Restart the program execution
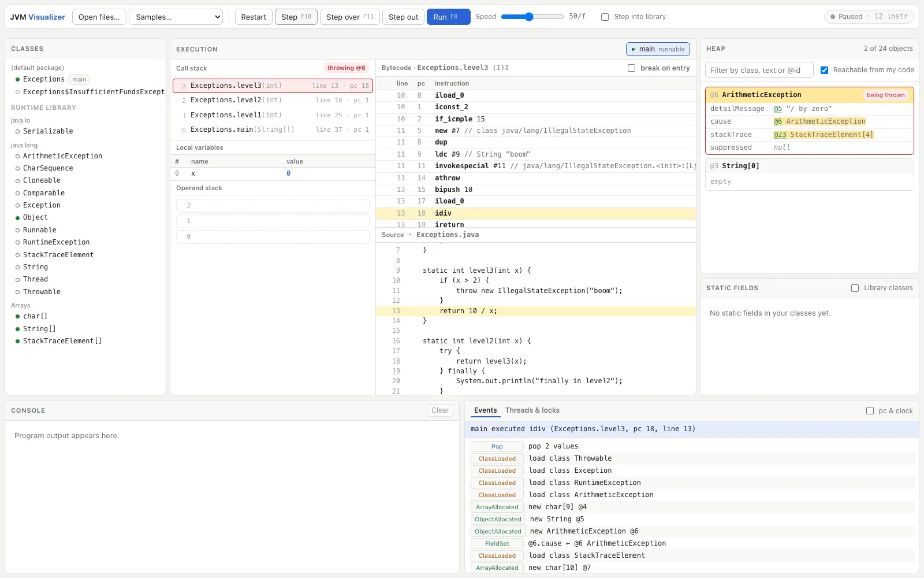The width and height of the screenshot is (924, 578). coord(254,17)
